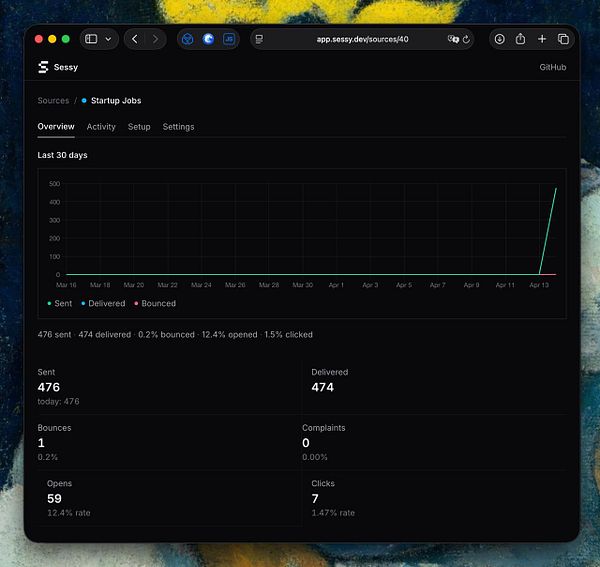This screenshot has width=600, height=567.
Task: Reload the page with the refresh icon
Action: click(466, 39)
